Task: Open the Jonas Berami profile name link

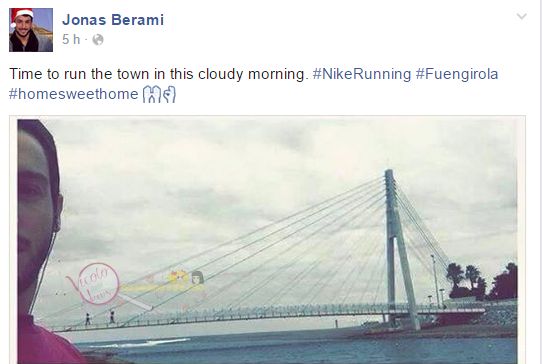Action: 113,20
